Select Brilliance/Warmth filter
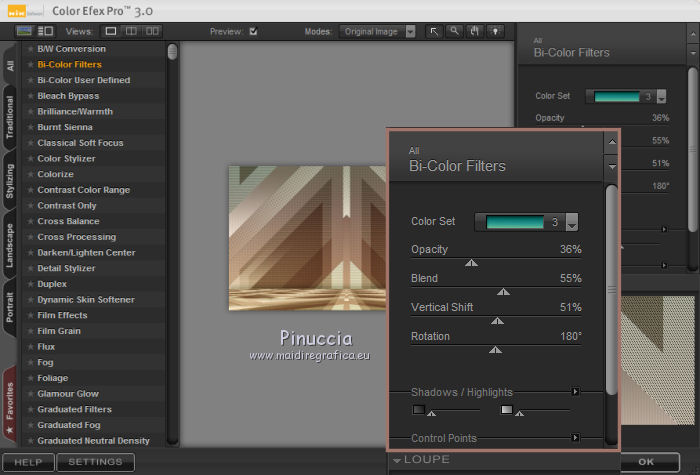Viewport: 700px width, 475px height. coord(75,112)
